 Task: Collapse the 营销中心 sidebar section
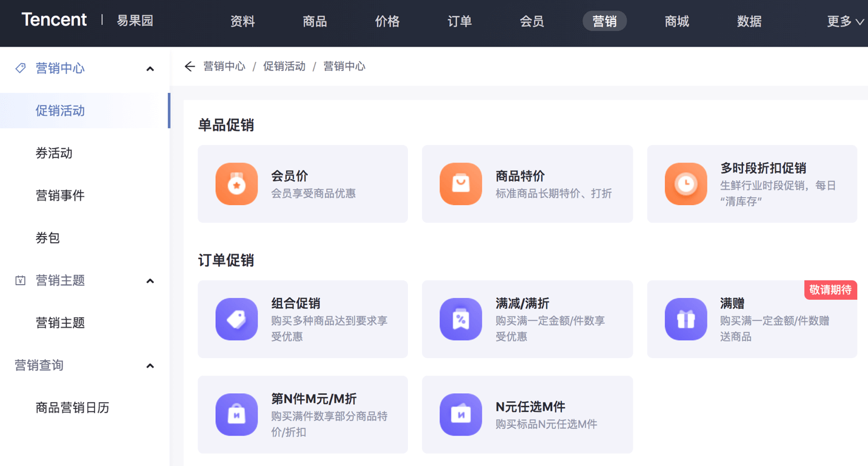[x=150, y=69]
